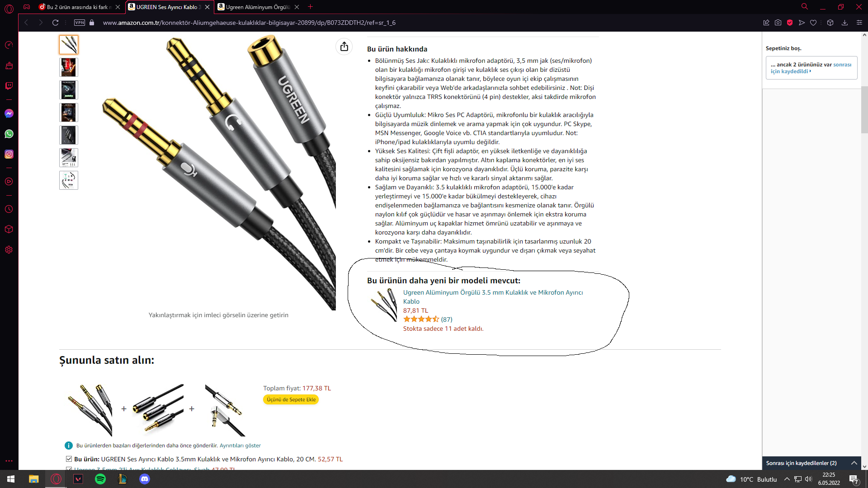Screen dimensions: 868x488
Task: Open Messenger in the Opera sidebar
Action: [x=9, y=113]
